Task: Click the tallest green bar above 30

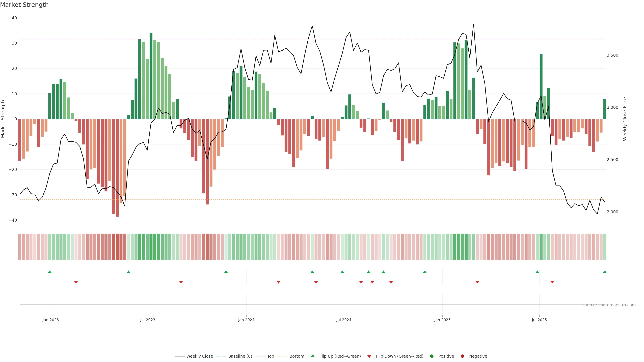Action: pos(151,75)
